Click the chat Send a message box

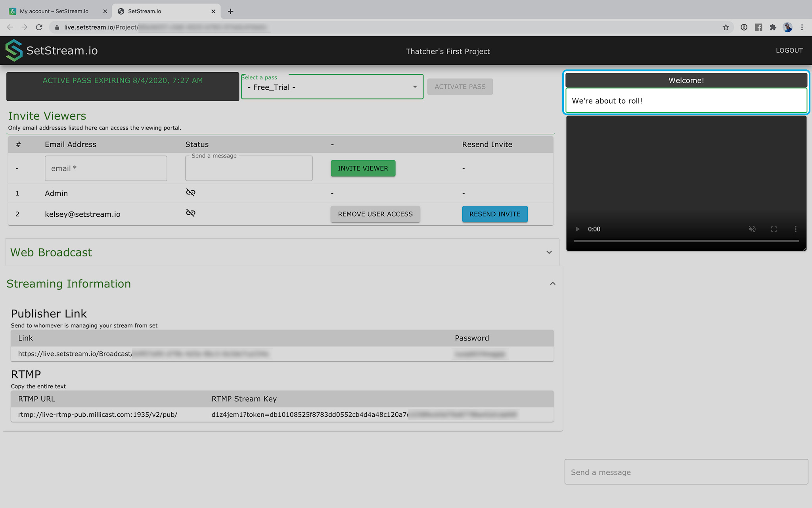point(686,472)
